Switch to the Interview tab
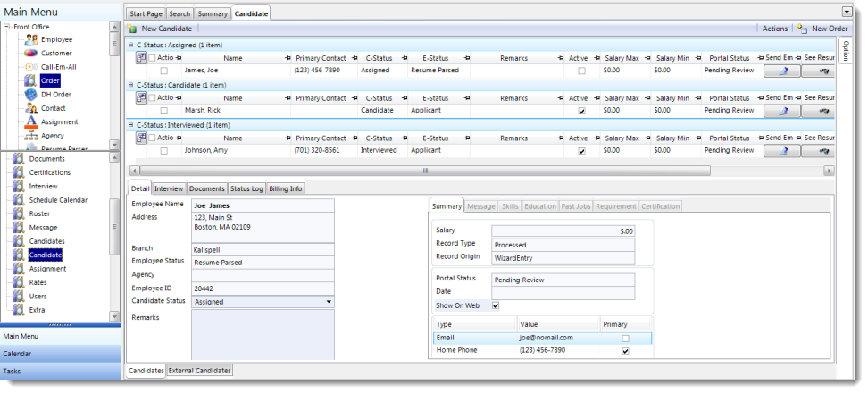 [x=169, y=188]
